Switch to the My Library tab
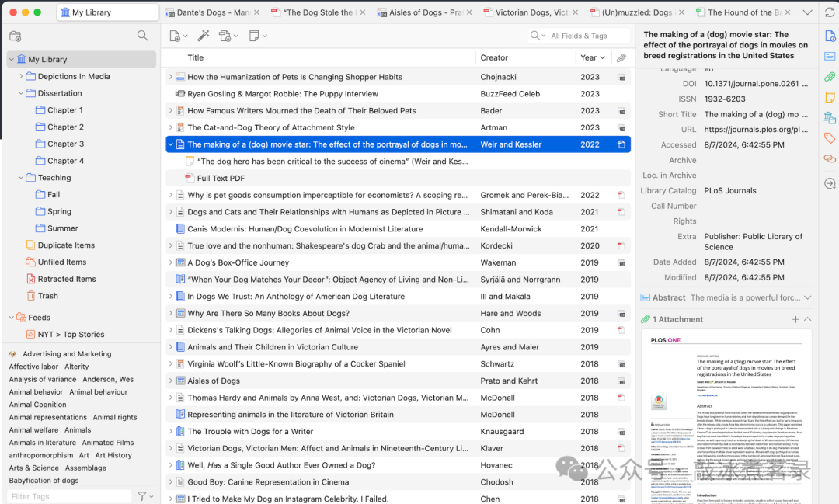This screenshot has width=839, height=504. (107, 12)
